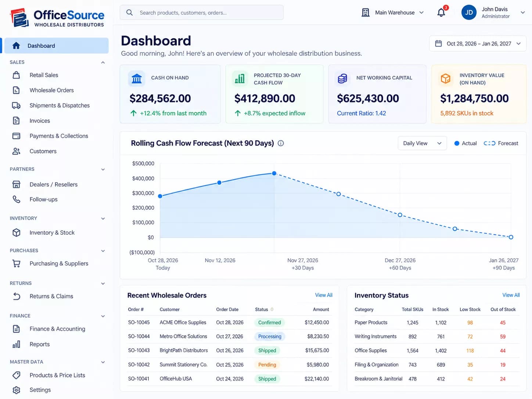
Task: Open the date range picker dropdown
Action: [x=478, y=44]
